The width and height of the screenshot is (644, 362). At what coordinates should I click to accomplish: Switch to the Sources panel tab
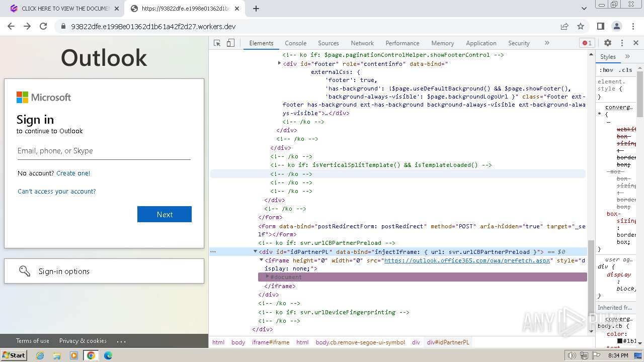coord(328,43)
